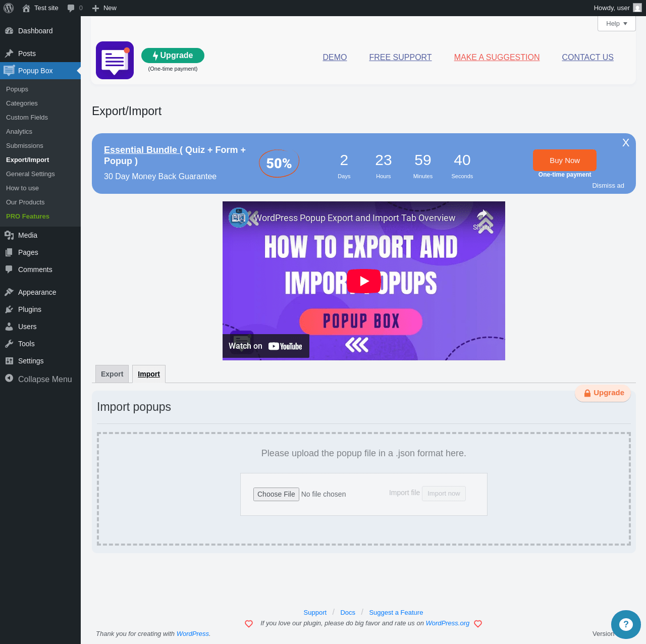Click the Import now button
Image resolution: width=646 pixels, height=644 pixels.
444,494
